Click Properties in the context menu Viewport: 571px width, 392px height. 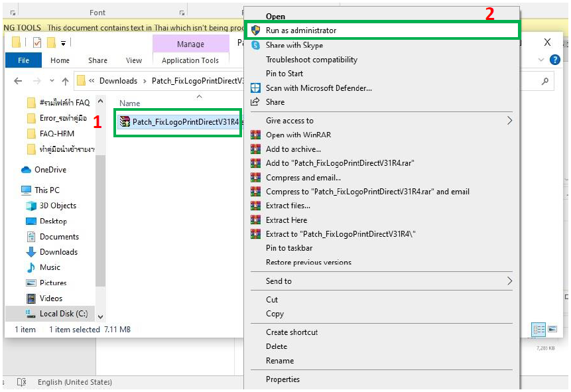click(283, 379)
